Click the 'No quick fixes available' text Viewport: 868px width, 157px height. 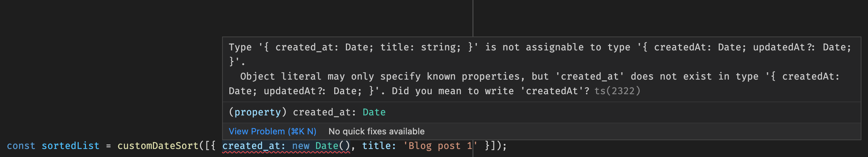coord(376,131)
